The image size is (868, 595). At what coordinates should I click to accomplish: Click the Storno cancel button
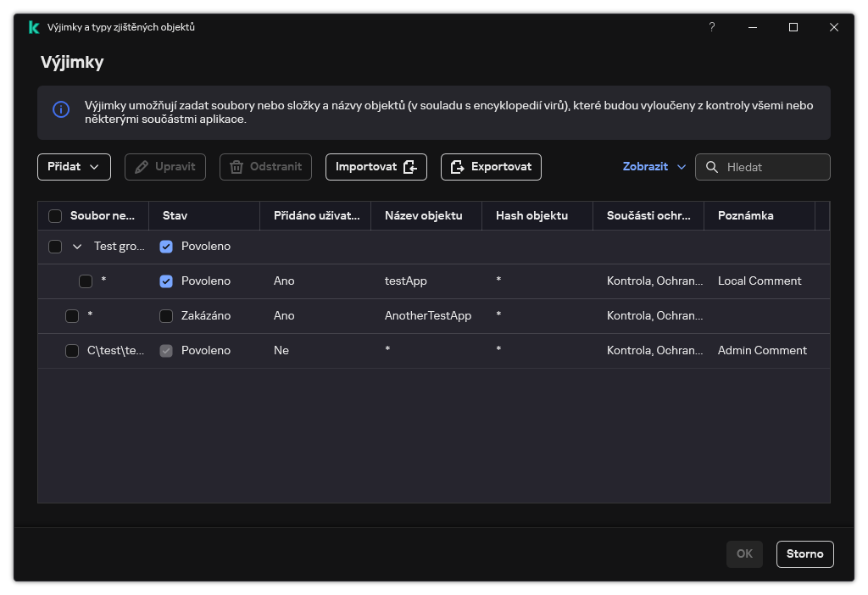point(804,554)
